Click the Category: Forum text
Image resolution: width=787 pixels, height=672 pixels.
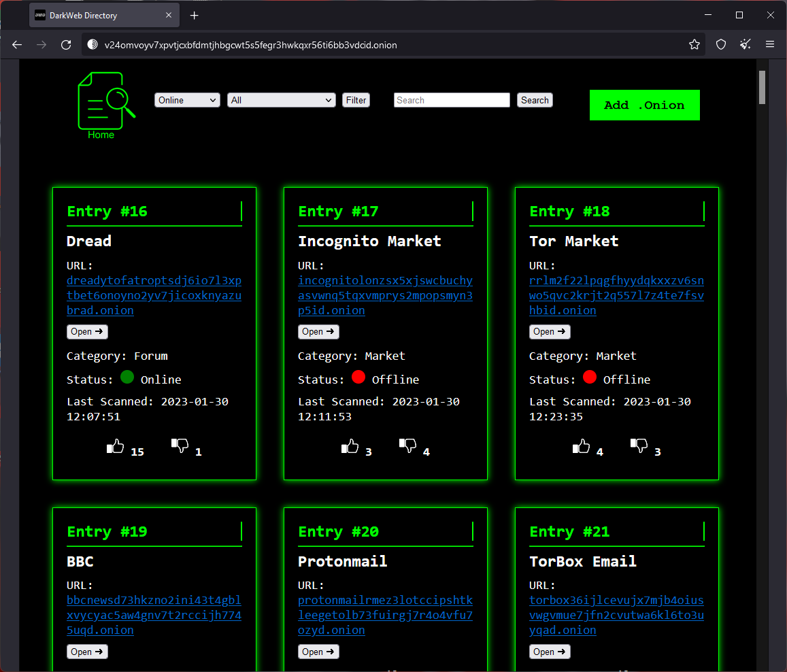(117, 356)
